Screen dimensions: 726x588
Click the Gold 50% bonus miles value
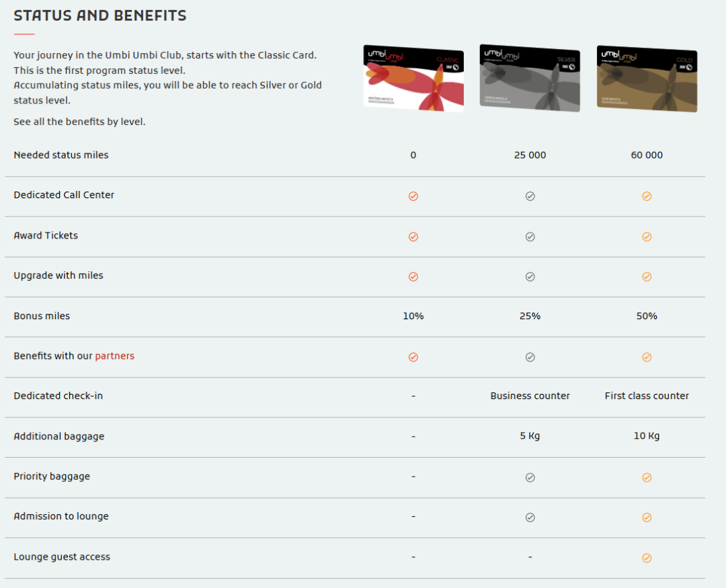[647, 316]
